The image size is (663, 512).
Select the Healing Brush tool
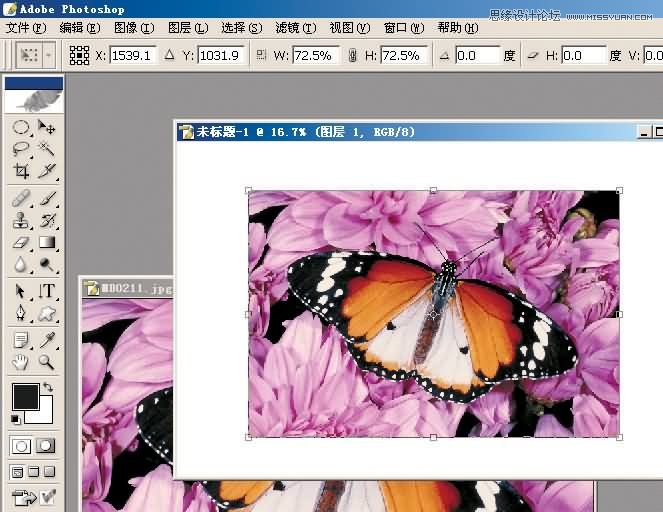(x=21, y=198)
